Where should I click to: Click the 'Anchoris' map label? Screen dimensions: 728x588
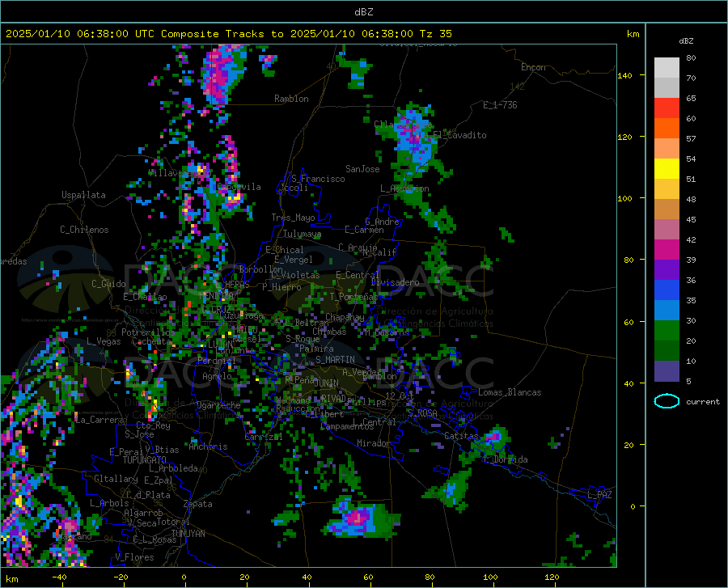tap(208, 446)
